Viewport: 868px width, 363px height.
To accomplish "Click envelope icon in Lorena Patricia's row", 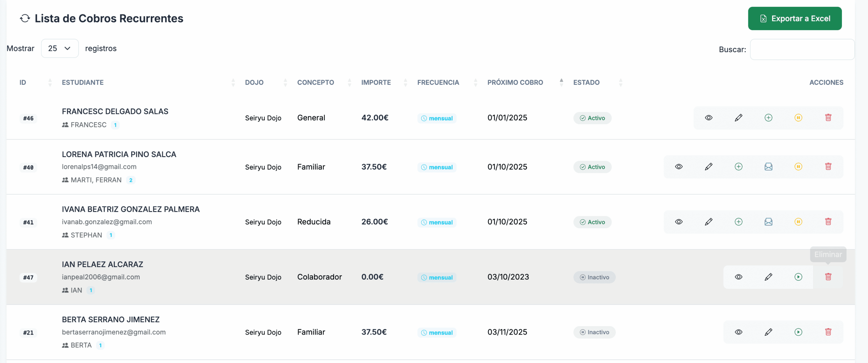I will pyautogui.click(x=768, y=167).
